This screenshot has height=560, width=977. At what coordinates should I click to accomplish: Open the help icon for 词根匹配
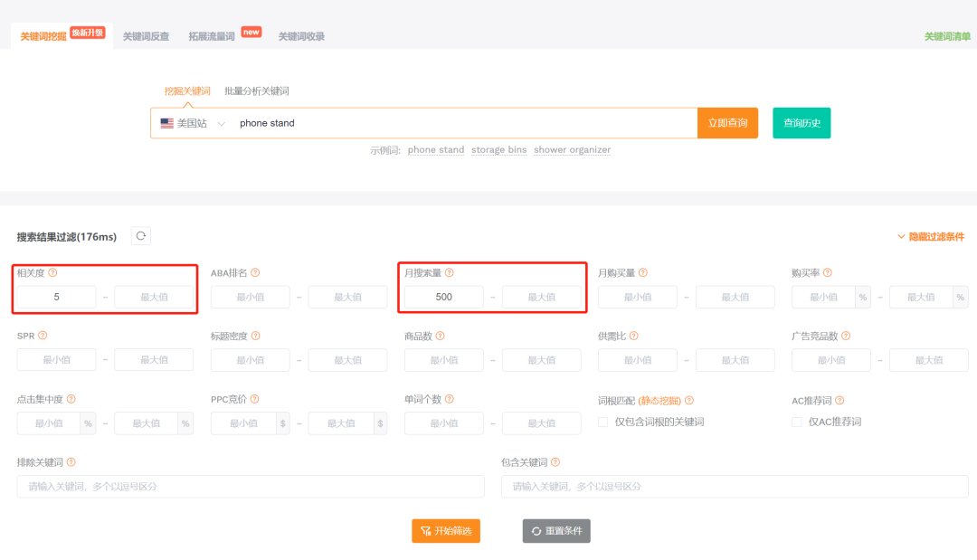point(691,398)
